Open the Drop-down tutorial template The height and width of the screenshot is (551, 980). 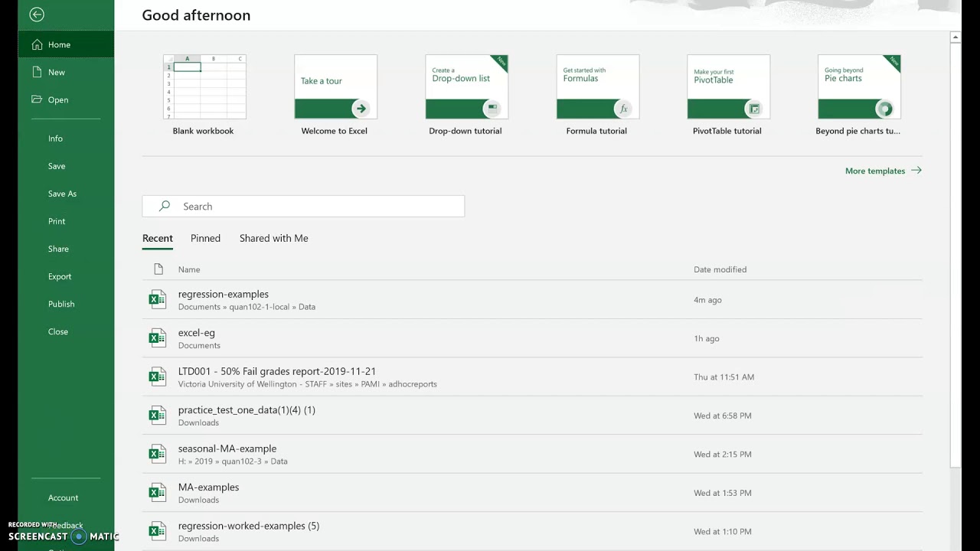pyautogui.click(x=465, y=96)
